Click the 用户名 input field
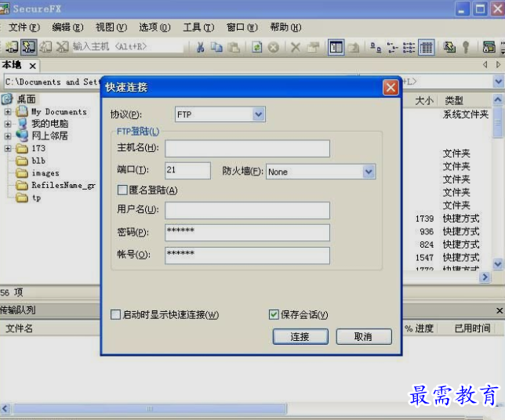Image resolution: width=505 pixels, height=420 pixels. click(247, 211)
